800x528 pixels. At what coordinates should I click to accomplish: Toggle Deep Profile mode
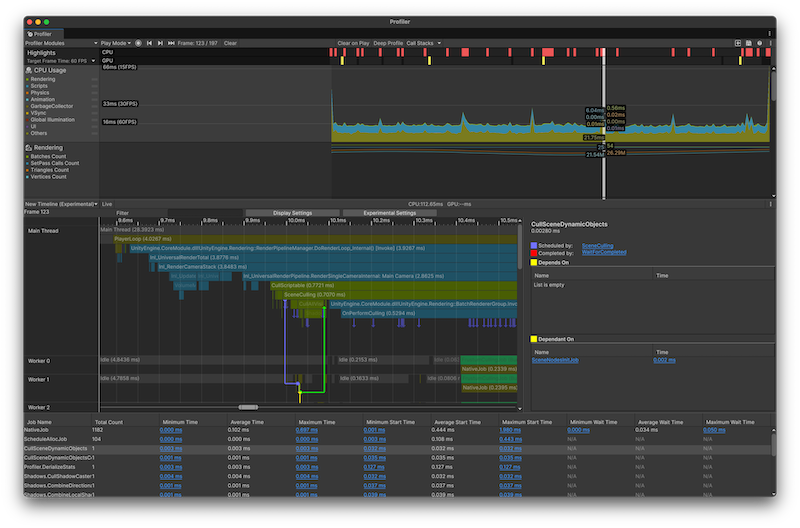tap(388, 44)
